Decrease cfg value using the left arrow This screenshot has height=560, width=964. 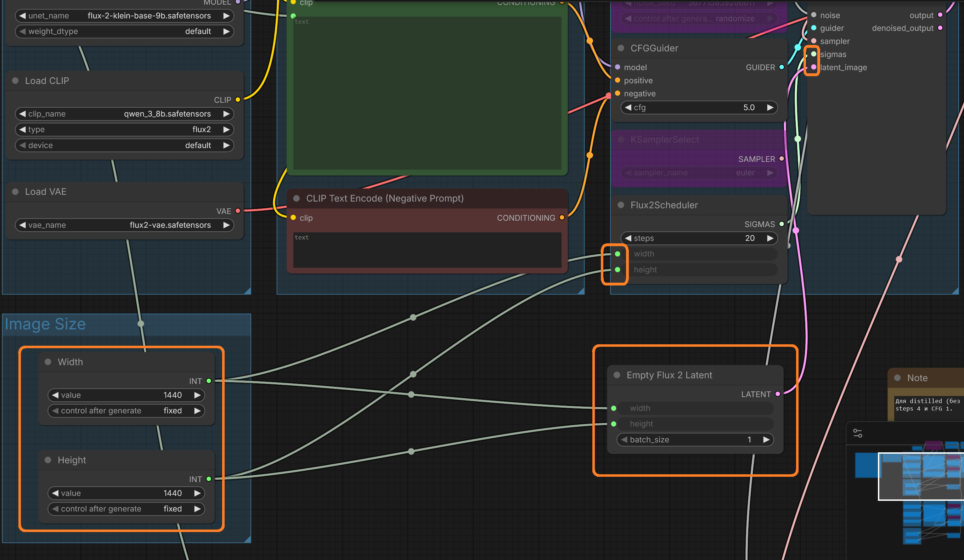pyautogui.click(x=628, y=107)
